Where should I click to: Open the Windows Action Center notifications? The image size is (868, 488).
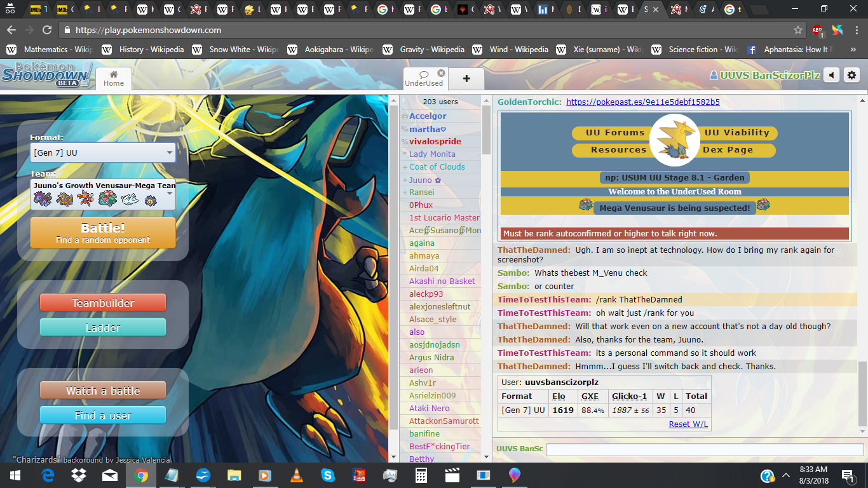point(848,475)
